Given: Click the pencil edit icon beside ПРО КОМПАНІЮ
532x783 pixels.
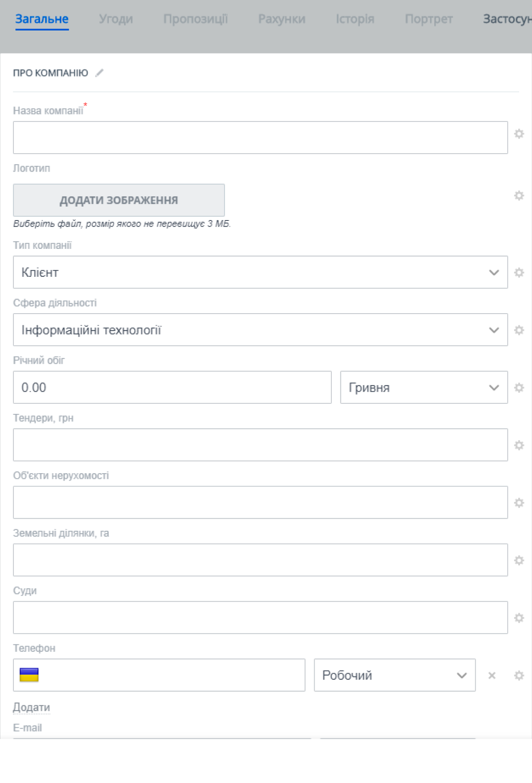Looking at the screenshot, I should click(99, 73).
